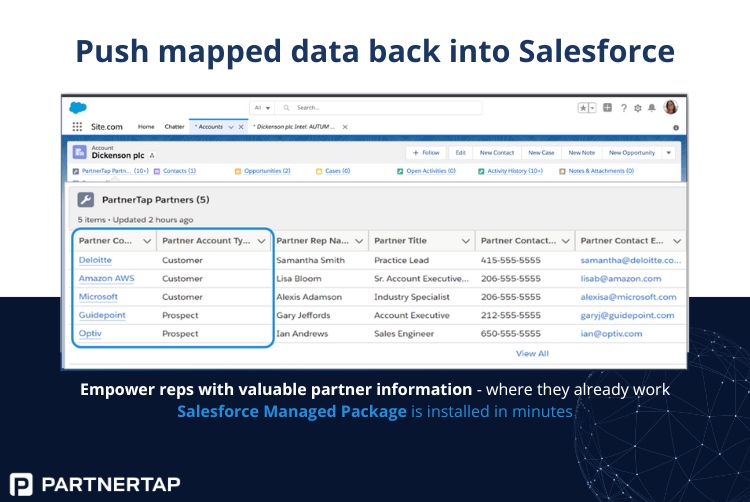750x502 pixels.
Task: Click the Salesforce cloud logo
Action: [77, 108]
